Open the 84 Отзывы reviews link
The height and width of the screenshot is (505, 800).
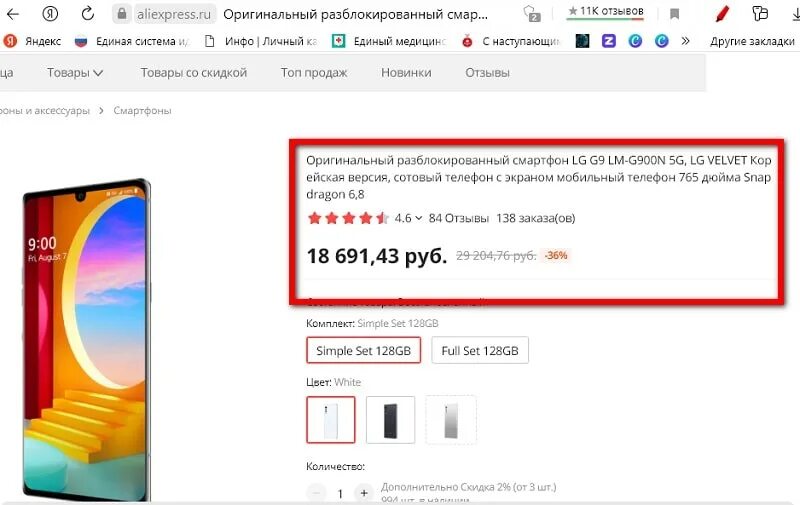459,218
